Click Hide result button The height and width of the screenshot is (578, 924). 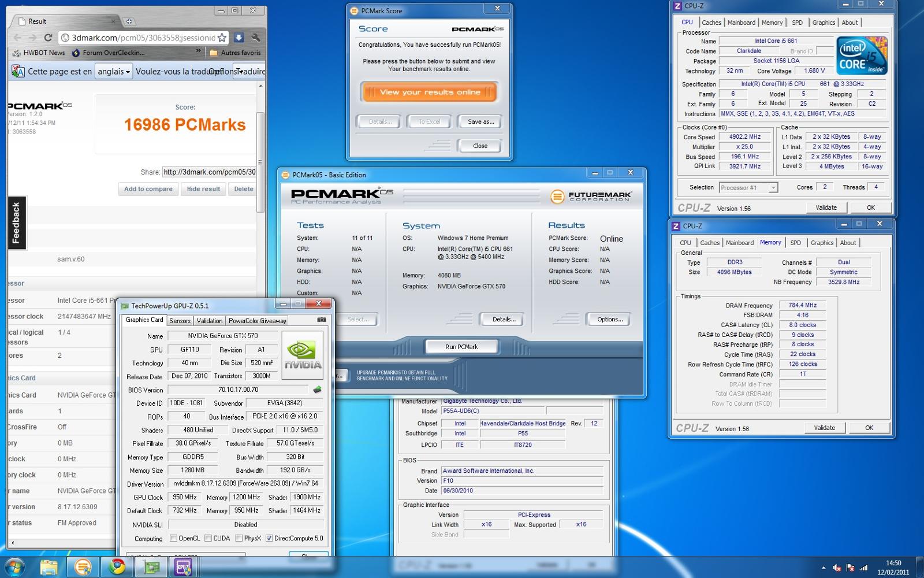pos(203,189)
